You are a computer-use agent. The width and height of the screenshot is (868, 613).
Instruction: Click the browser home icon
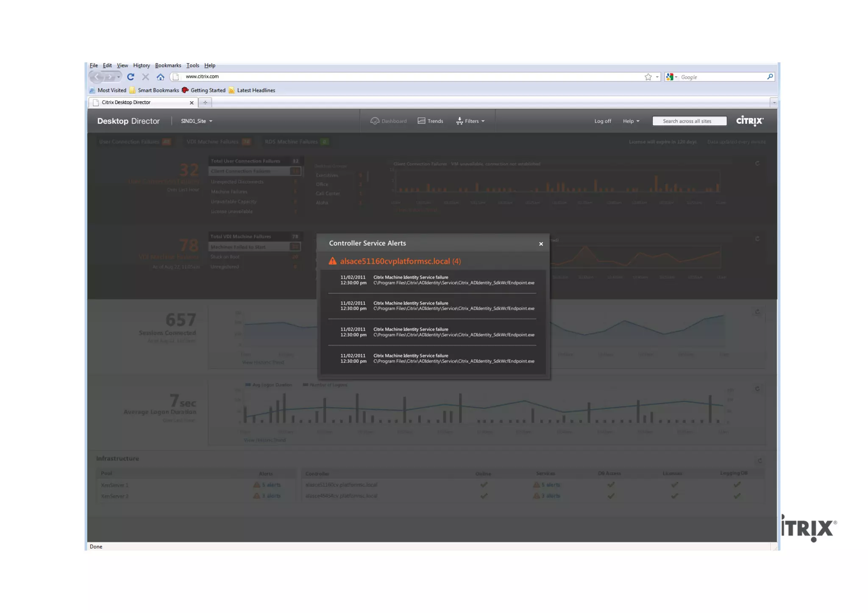[160, 77]
